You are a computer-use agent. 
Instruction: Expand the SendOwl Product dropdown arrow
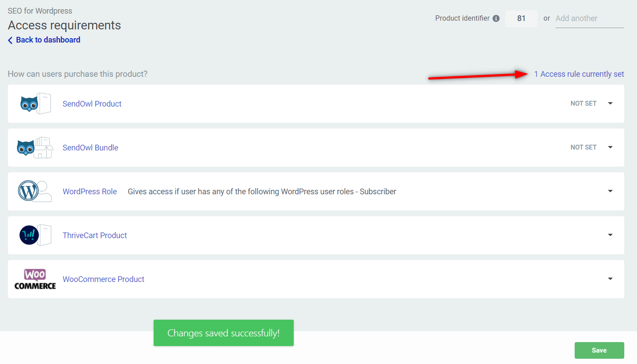pyautogui.click(x=610, y=103)
